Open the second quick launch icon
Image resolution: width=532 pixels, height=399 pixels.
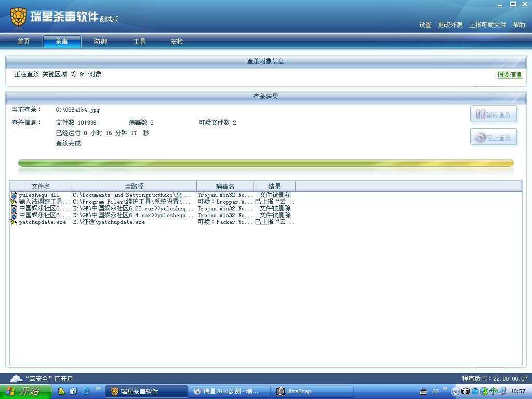(x=74, y=391)
